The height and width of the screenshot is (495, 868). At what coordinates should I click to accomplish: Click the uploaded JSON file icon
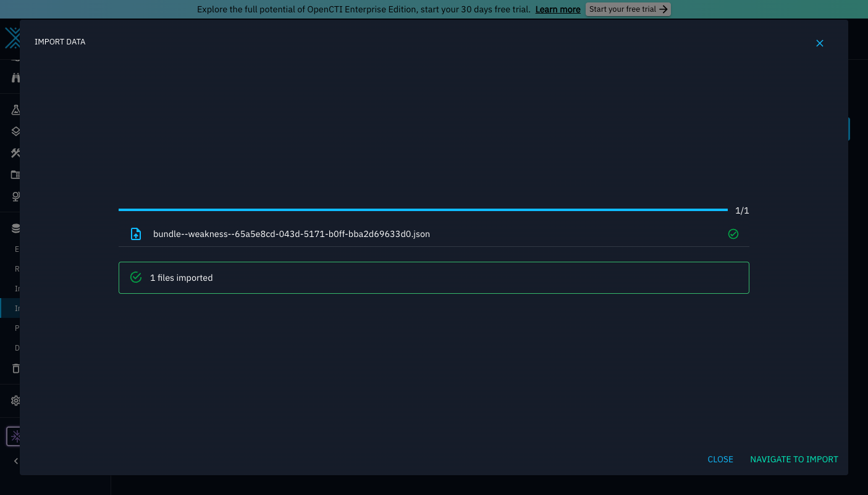pos(136,234)
